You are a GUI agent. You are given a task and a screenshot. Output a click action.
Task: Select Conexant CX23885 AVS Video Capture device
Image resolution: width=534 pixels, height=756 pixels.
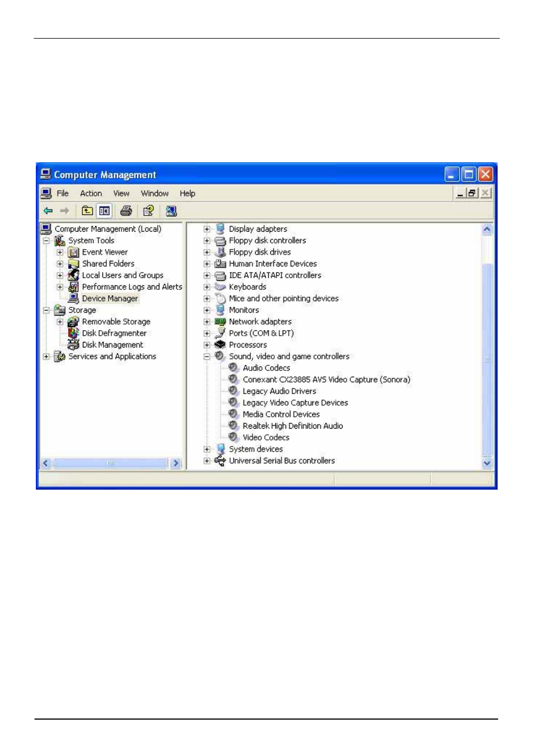coord(326,379)
